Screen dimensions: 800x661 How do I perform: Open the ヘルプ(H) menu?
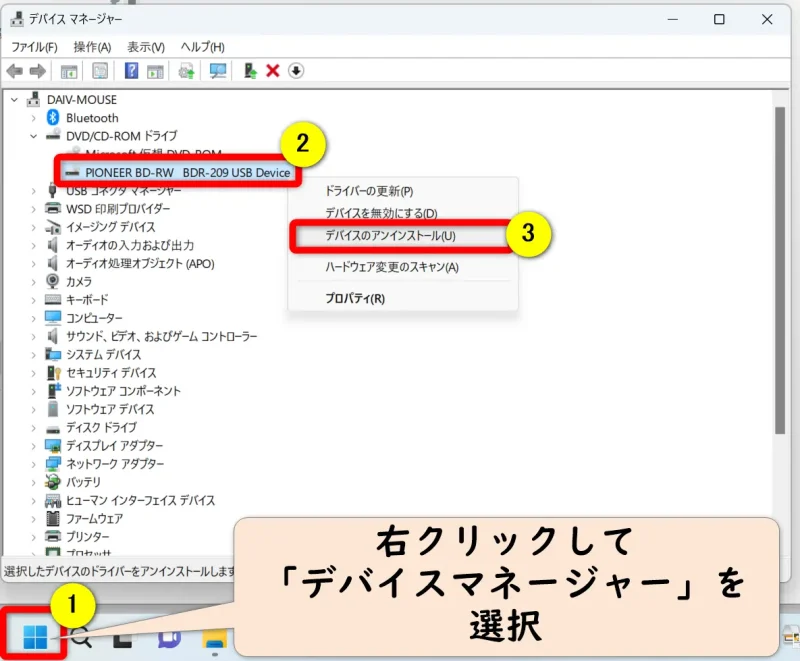tap(203, 47)
